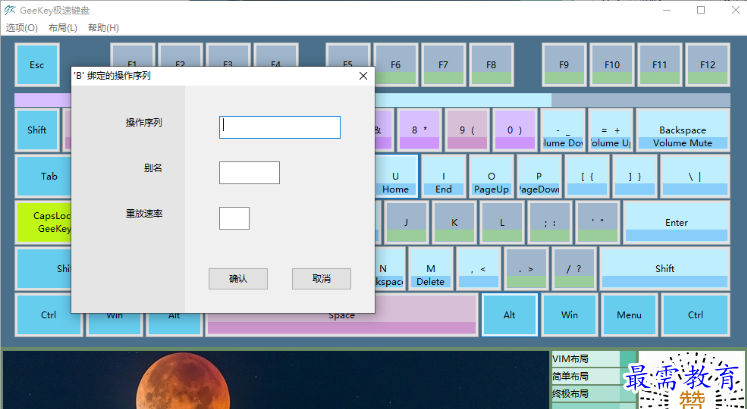Click the GeeKey app icon in title bar
Viewport: 747px width, 409px height.
[x=10, y=10]
